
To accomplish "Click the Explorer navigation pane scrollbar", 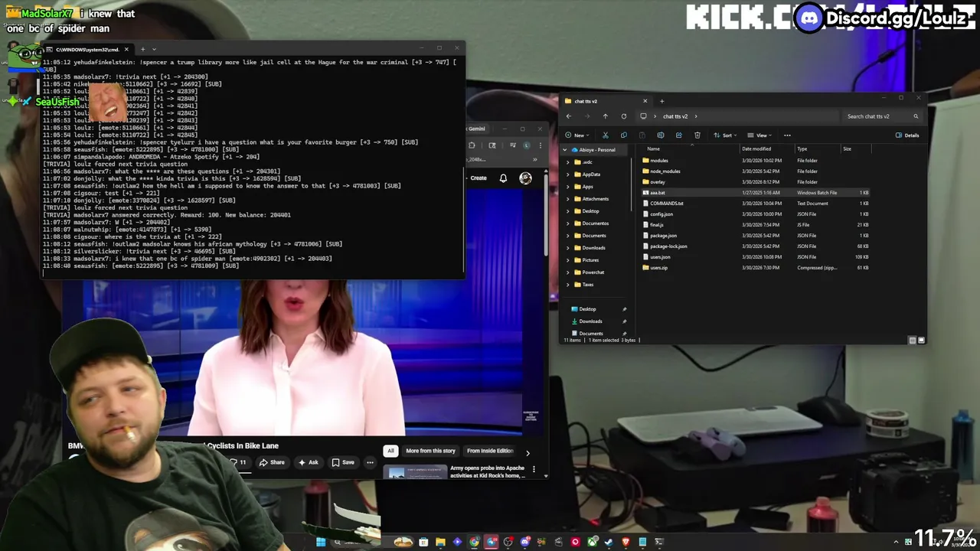I will click(632, 184).
